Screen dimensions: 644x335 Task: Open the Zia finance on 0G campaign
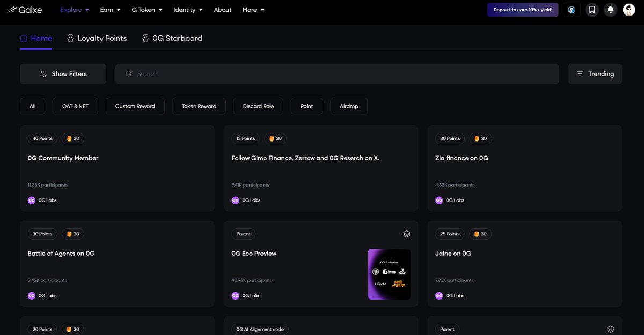point(525,168)
